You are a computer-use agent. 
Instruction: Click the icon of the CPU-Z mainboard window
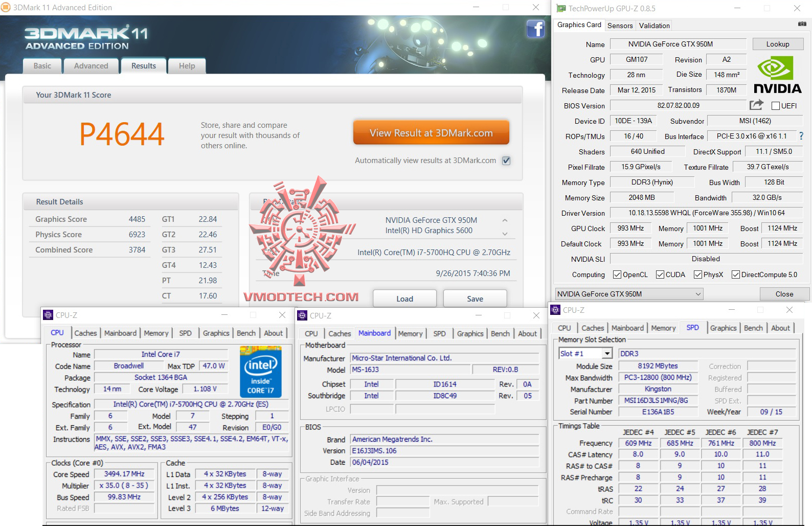click(302, 315)
